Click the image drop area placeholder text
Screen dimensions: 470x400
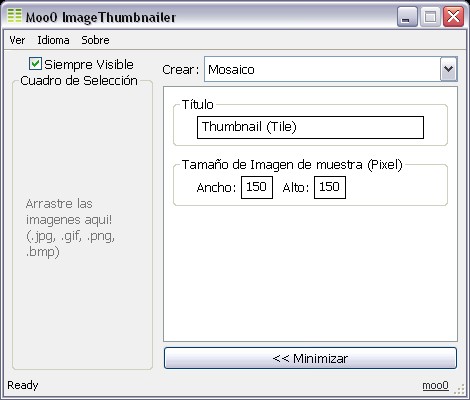click(70, 227)
